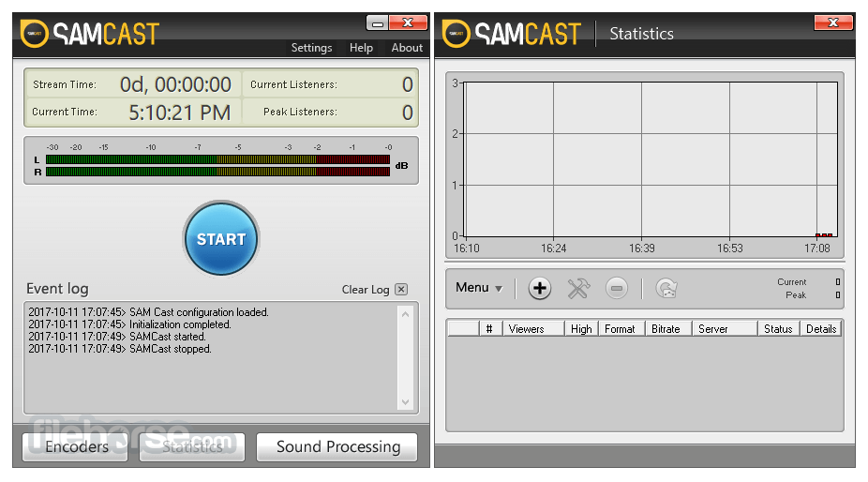The image size is (868, 482).
Task: Expand the Menu dropdown in Statistics
Action: (479, 288)
